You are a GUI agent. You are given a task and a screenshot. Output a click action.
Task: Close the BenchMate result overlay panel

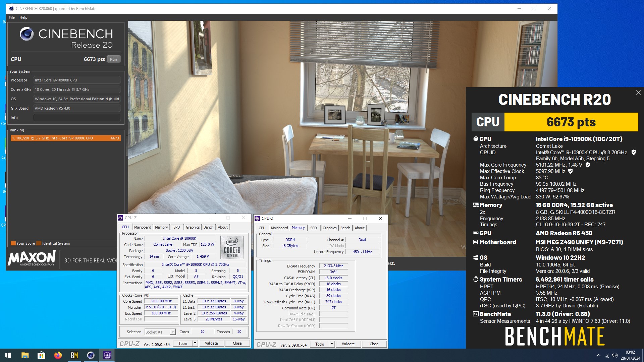tap(638, 93)
